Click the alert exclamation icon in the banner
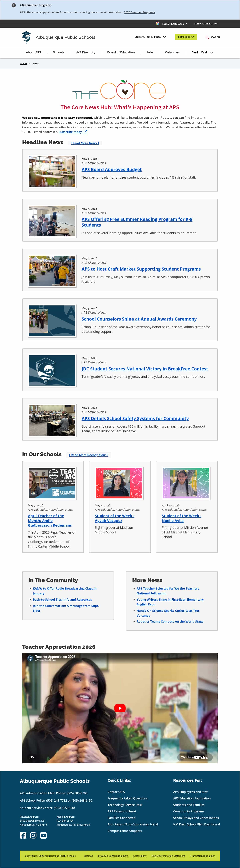The image size is (240, 868). (x=13, y=5)
